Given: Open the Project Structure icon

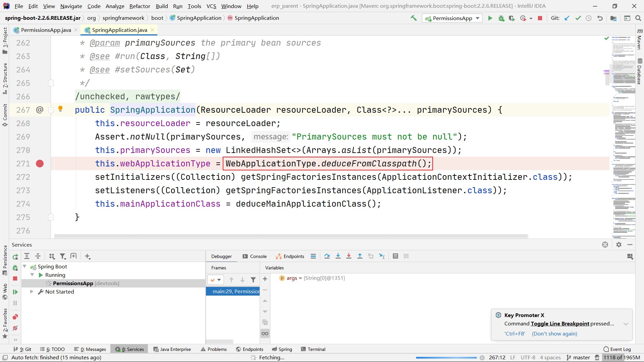Looking at the screenshot, I should (x=613, y=18).
